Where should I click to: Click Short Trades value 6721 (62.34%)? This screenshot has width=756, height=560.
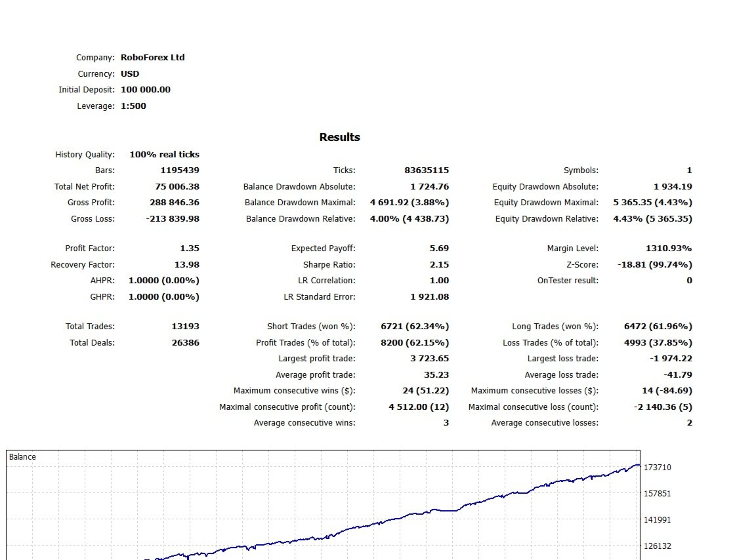click(x=415, y=327)
